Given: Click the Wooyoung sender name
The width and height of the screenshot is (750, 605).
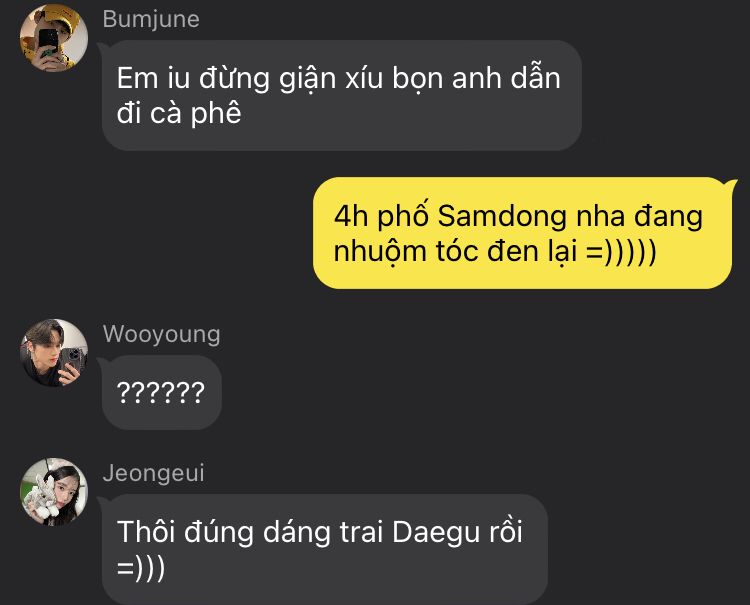Looking at the screenshot, I should pos(161,334).
